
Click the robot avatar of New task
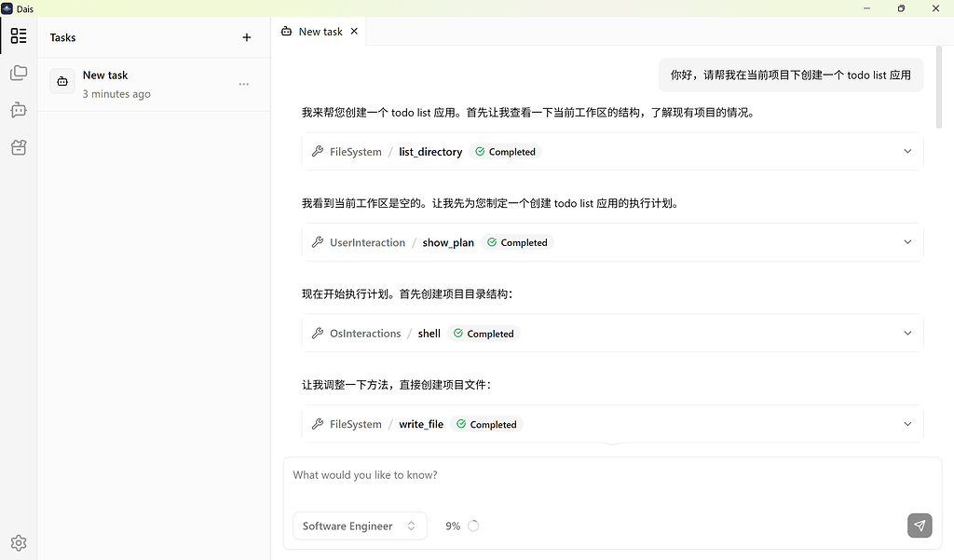pyautogui.click(x=62, y=81)
